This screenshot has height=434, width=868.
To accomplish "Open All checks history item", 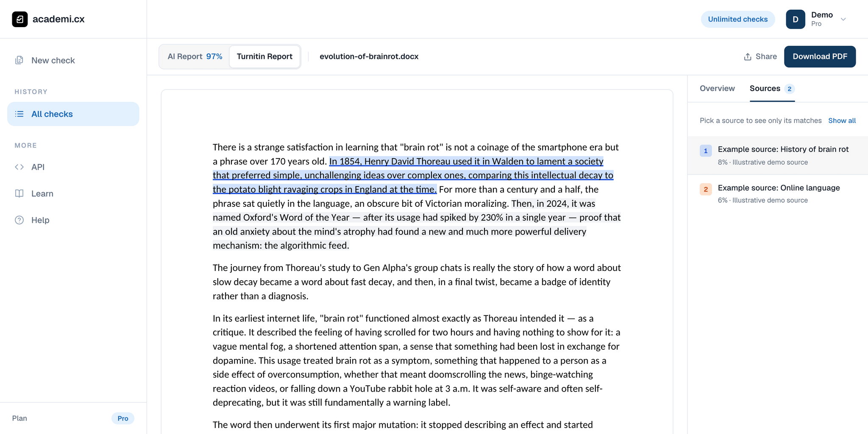I will coord(73,114).
